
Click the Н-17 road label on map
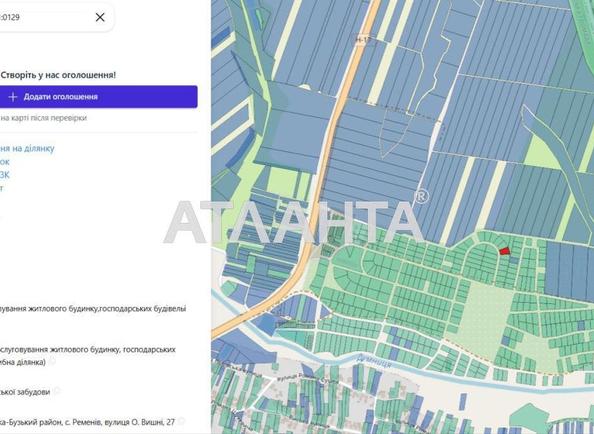(x=363, y=39)
